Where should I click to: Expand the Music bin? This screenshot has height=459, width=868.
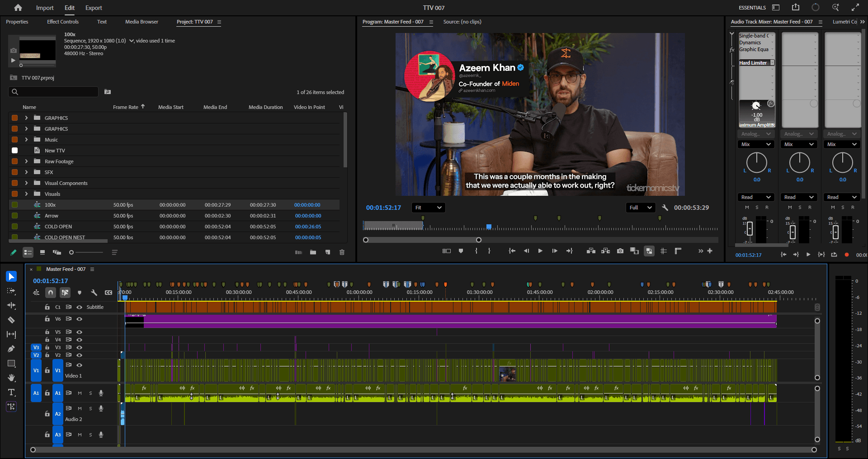(26, 140)
